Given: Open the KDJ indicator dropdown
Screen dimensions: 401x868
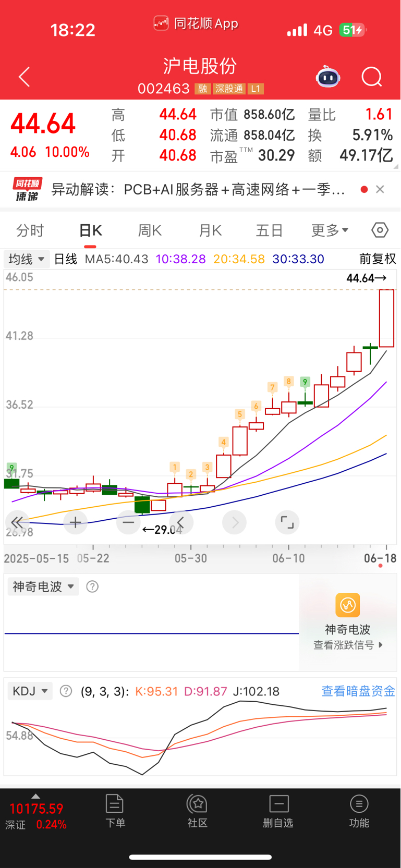Looking at the screenshot, I should tap(30, 691).
